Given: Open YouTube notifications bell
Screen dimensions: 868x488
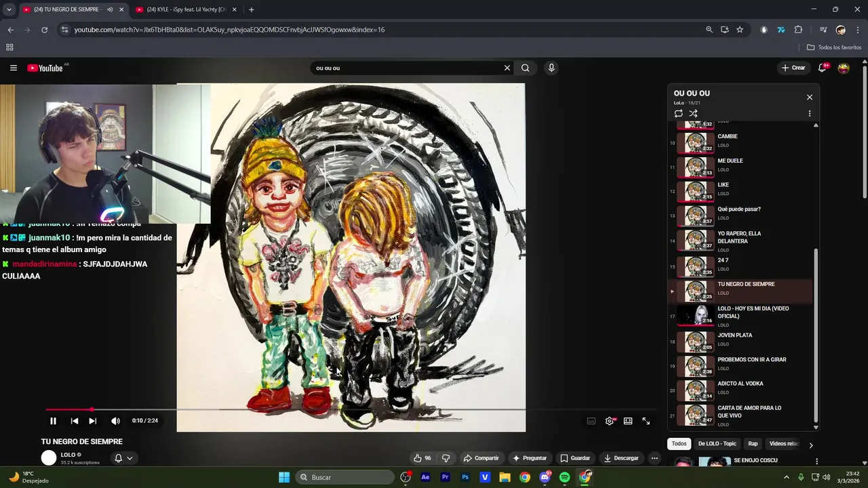Looking at the screenshot, I should point(823,68).
